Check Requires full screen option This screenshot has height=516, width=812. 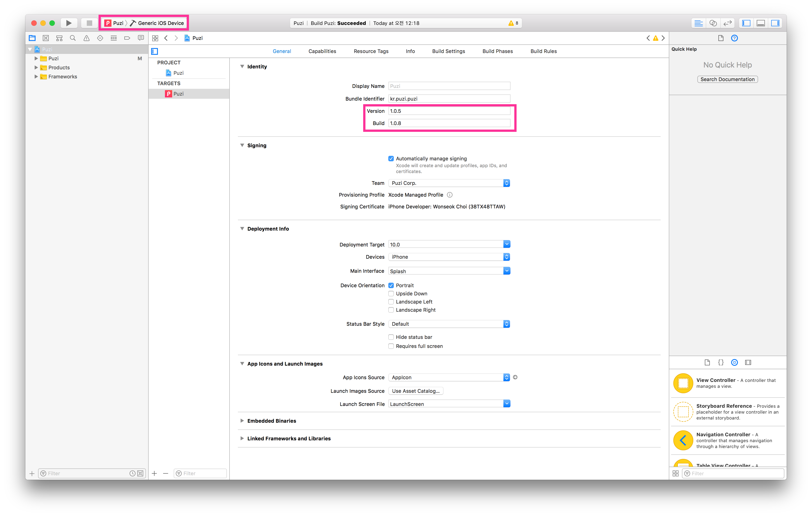tap(391, 346)
